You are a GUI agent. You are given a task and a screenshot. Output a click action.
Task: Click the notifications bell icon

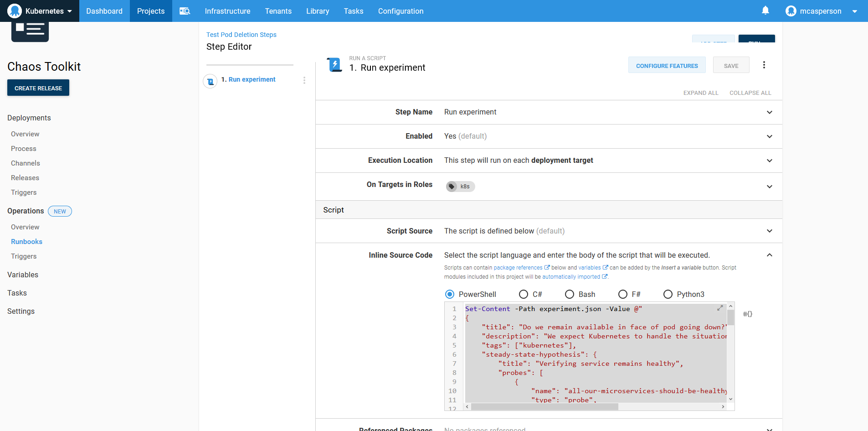765,10
